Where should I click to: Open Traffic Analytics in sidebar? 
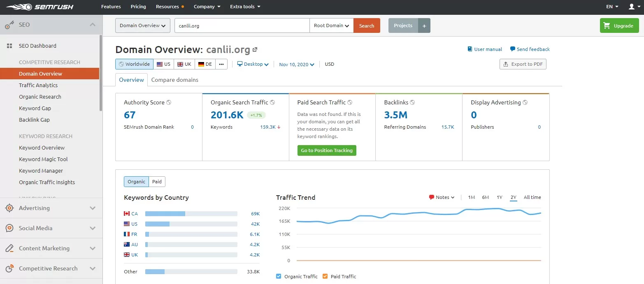point(38,85)
